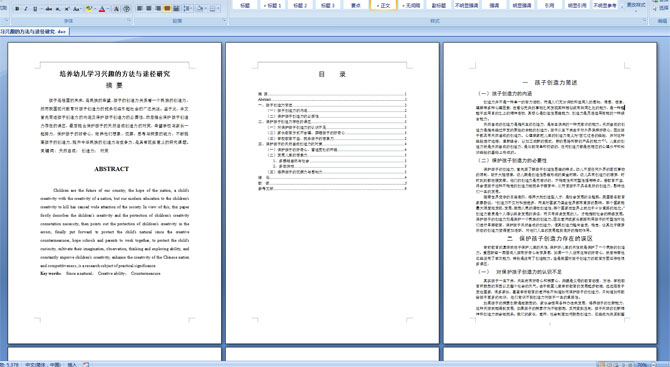Align paragraph text to the left
This screenshot has height=367, width=670.
click(140, 9)
